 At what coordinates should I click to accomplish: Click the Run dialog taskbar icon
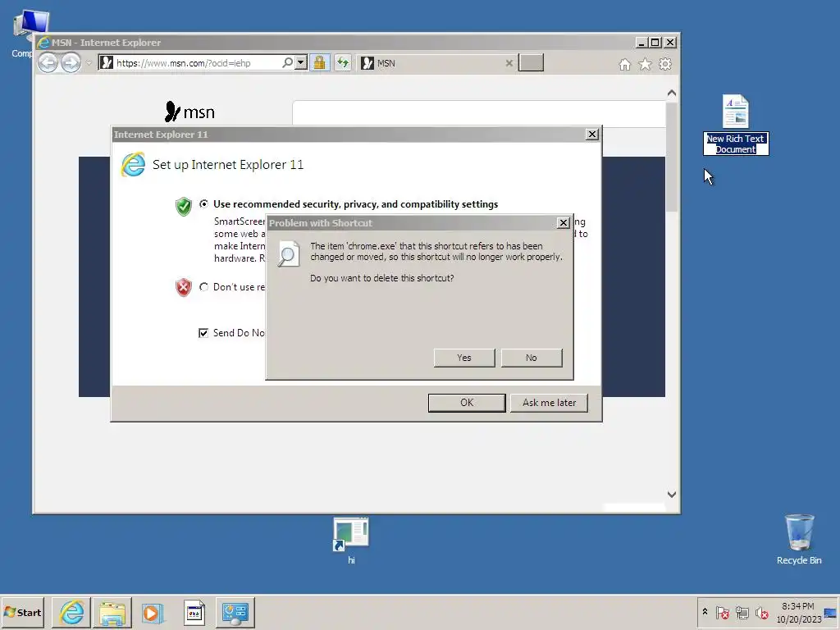tap(194, 612)
